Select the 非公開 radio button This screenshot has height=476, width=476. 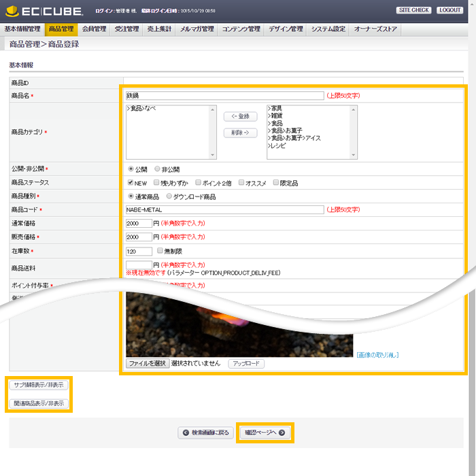tap(158, 169)
